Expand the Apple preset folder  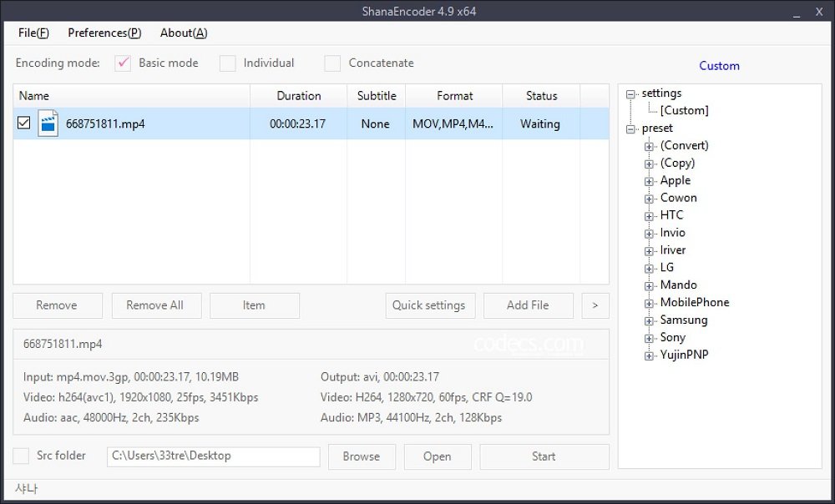[649, 181]
